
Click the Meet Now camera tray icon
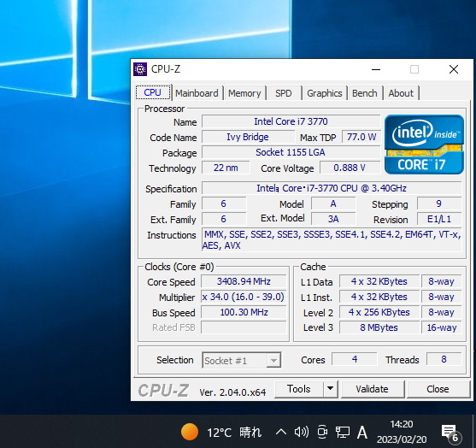322,432
